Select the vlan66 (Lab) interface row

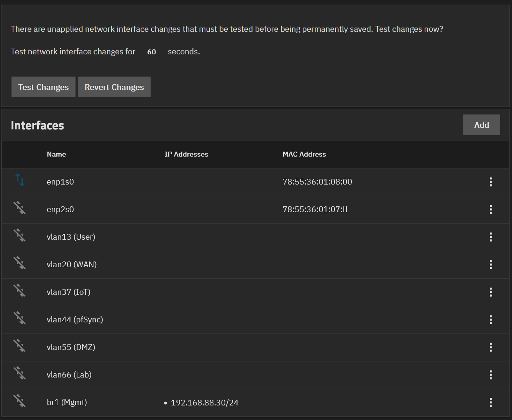pyautogui.click(x=69, y=375)
